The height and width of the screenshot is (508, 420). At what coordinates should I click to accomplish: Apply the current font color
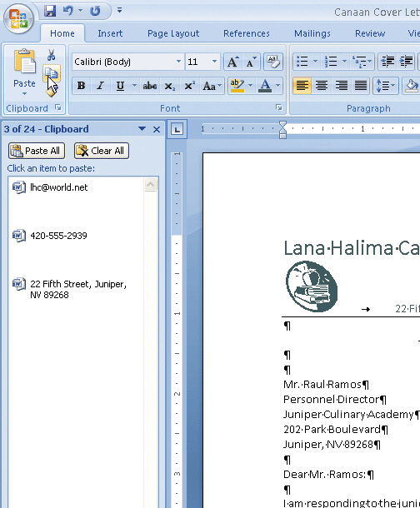coord(265,86)
